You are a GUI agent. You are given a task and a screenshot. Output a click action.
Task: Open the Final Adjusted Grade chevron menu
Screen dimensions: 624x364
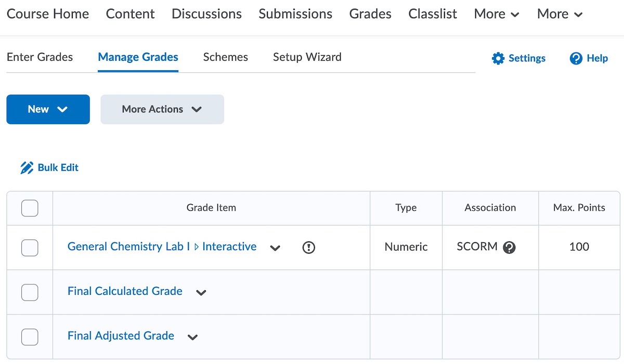tap(193, 337)
